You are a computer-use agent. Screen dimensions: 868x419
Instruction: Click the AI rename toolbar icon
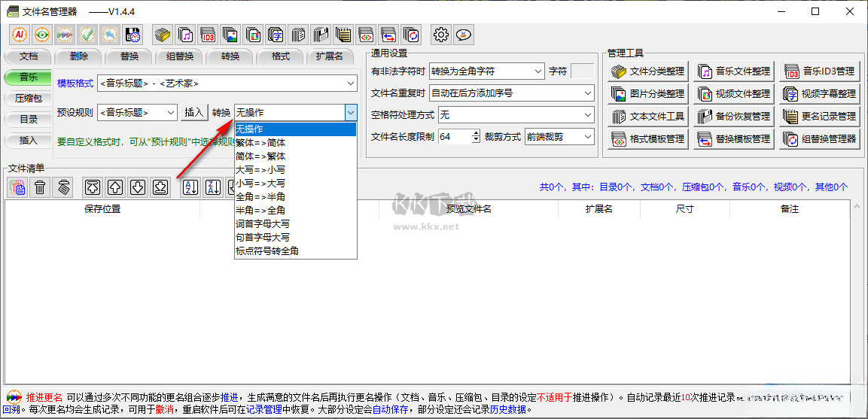[x=20, y=35]
